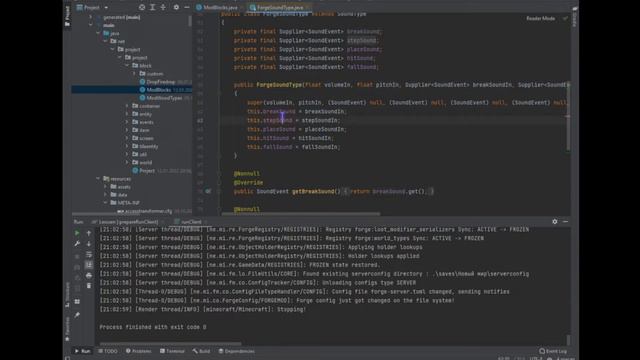Click the Project vertical sidebar tab

point(67,16)
